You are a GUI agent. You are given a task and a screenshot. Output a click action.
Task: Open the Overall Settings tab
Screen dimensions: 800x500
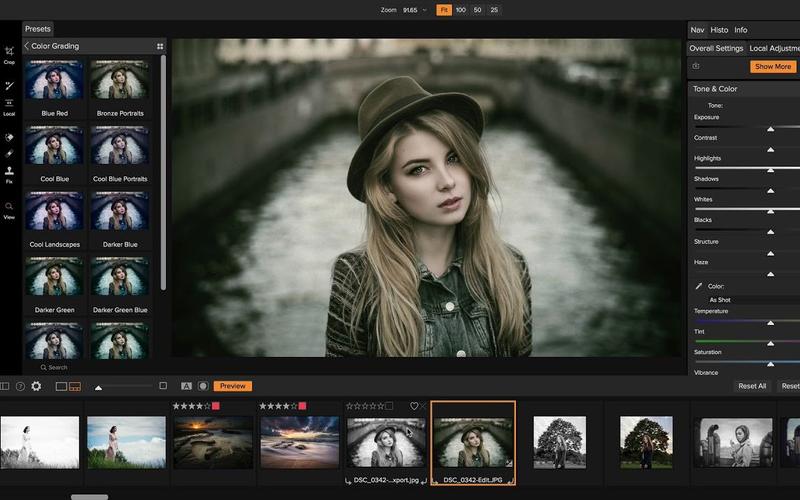point(716,48)
